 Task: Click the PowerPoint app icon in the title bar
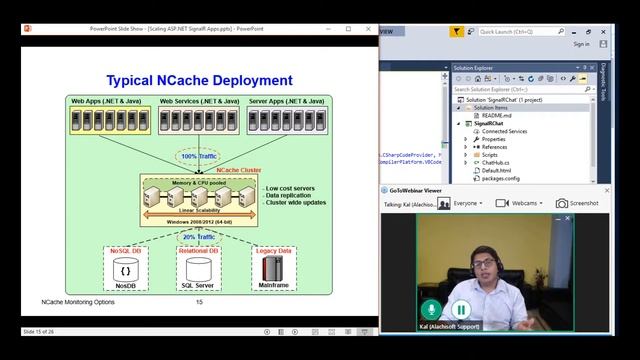tap(28, 29)
